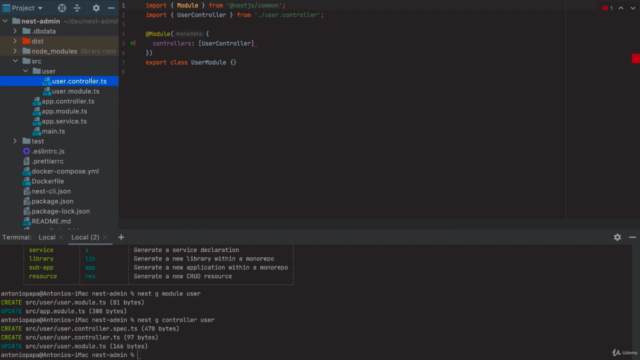The width and height of the screenshot is (640, 360).
Task: Add a new terminal session with plus
Action: point(121,237)
